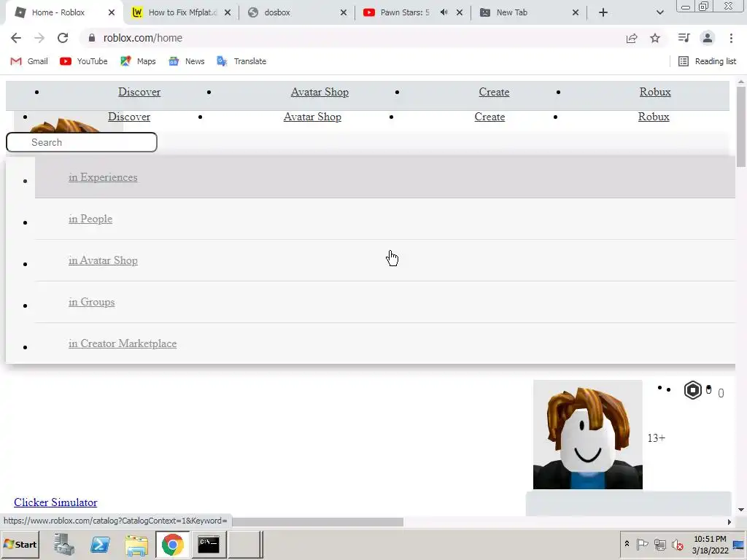Viewport: 747px width, 560px height.
Task: Open the Gmail bookmark
Action: [x=29, y=61]
